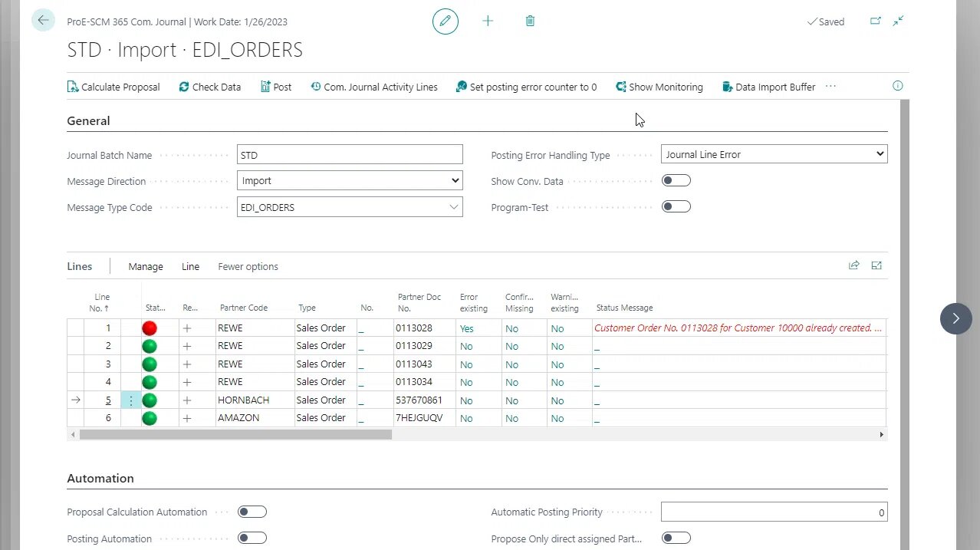Toggle the Show Conv. Data switch
Image resolution: width=980 pixels, height=550 pixels.
click(676, 181)
